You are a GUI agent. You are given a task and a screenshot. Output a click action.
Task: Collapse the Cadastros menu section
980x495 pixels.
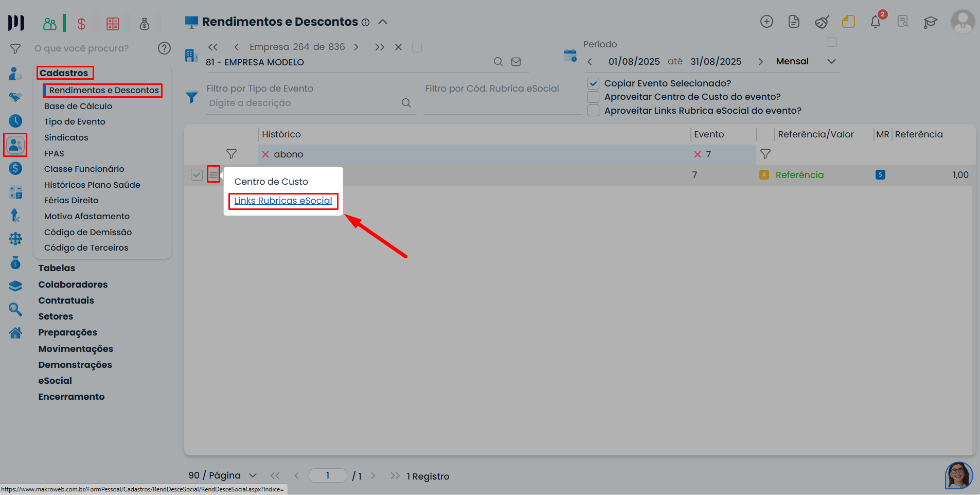coord(64,73)
